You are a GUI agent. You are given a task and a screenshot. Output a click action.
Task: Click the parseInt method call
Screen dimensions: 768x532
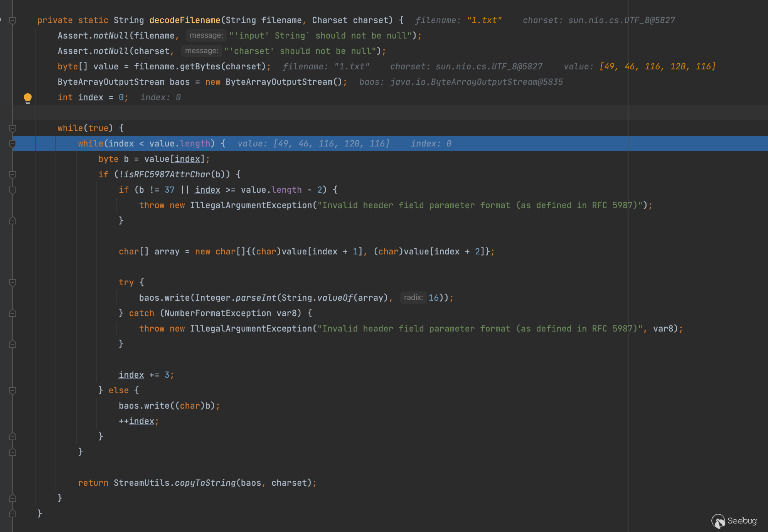[x=256, y=298]
